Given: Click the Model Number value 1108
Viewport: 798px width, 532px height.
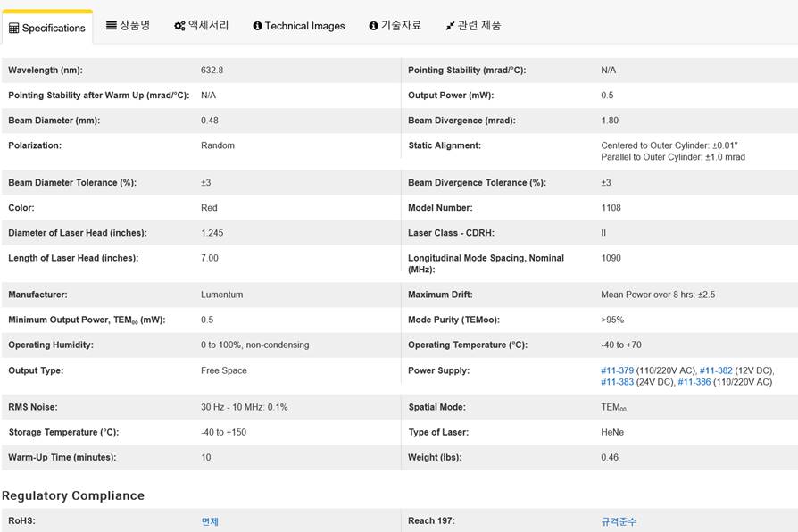Looking at the screenshot, I should [611, 208].
